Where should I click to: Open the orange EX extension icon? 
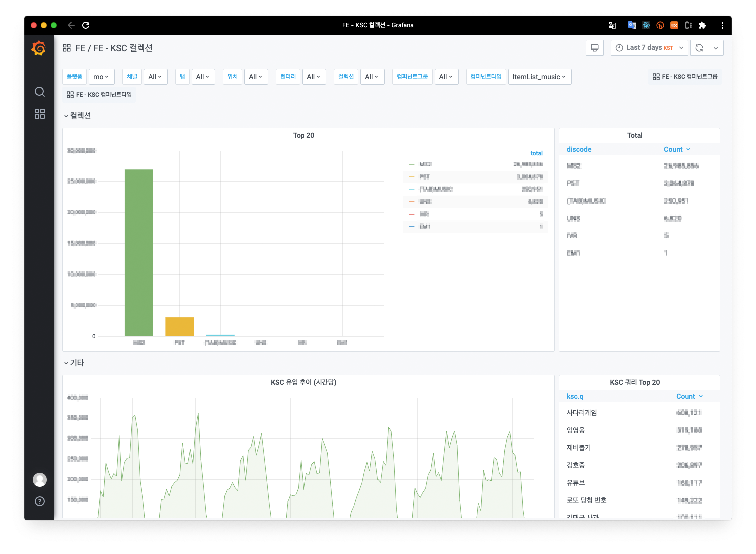click(x=674, y=25)
